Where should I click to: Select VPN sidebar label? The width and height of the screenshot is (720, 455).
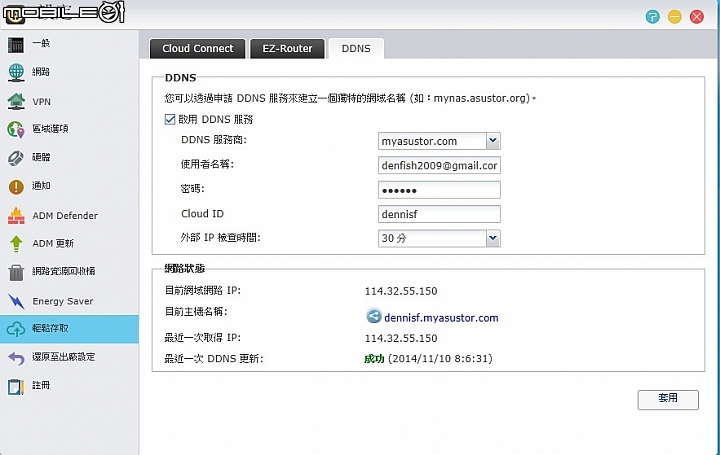tap(41, 102)
